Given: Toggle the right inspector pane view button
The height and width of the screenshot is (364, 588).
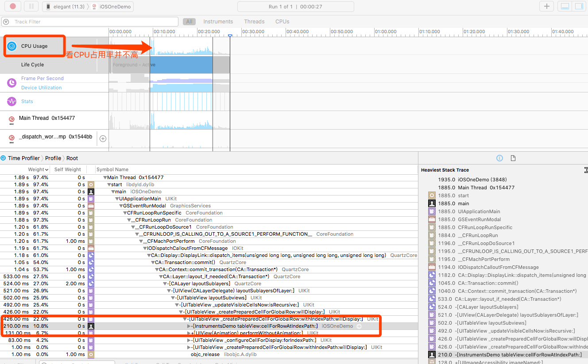Looking at the screenshot, I should (x=578, y=6).
